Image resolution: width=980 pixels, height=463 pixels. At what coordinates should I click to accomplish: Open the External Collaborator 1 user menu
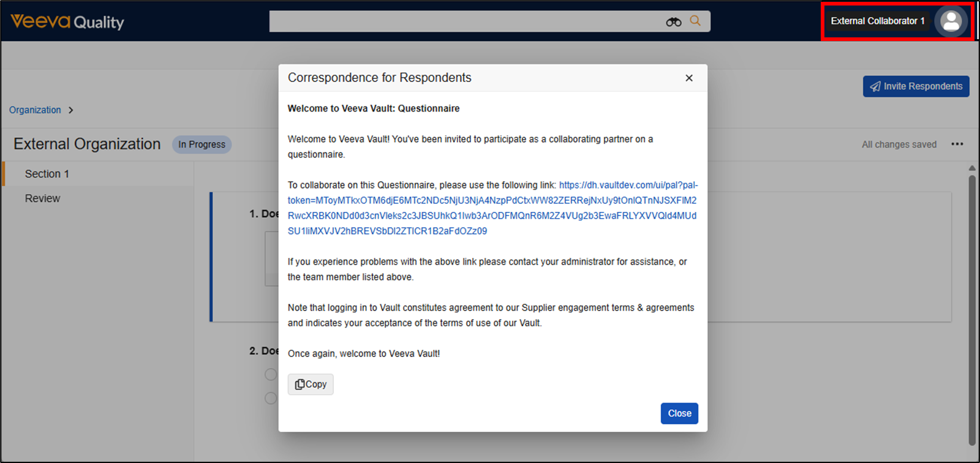877,21
